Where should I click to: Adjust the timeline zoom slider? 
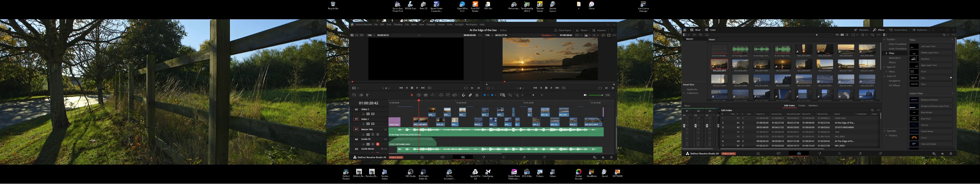[533, 95]
